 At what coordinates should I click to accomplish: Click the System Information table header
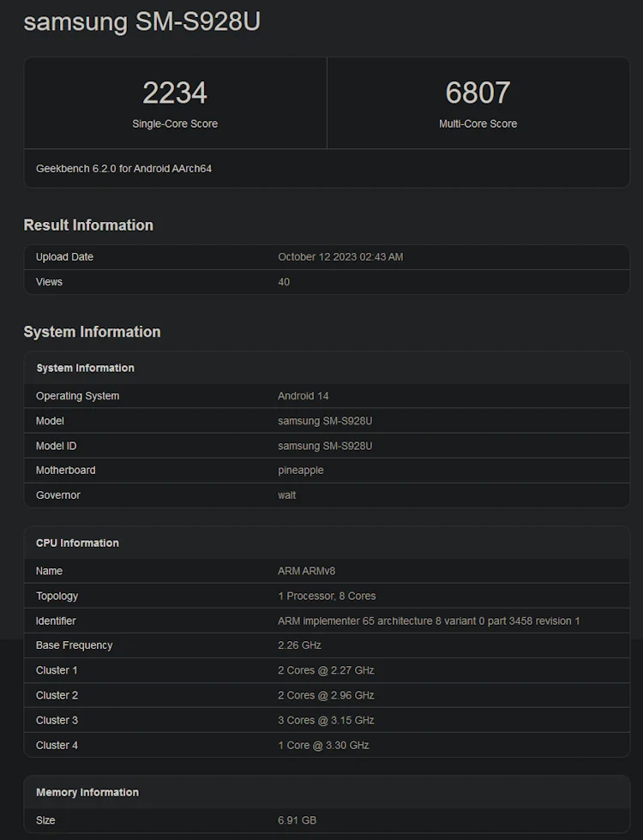(85, 368)
